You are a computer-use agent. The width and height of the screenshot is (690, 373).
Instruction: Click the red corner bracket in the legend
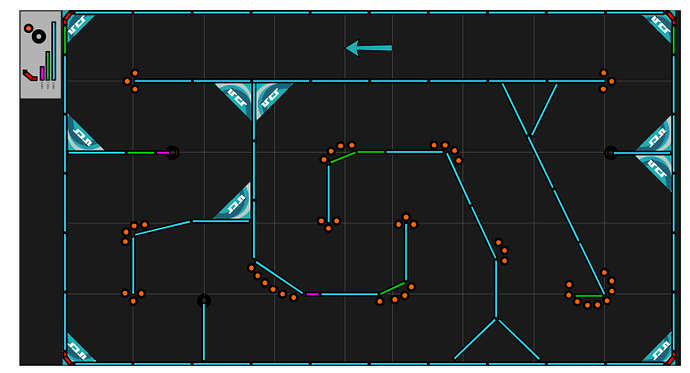point(30,75)
